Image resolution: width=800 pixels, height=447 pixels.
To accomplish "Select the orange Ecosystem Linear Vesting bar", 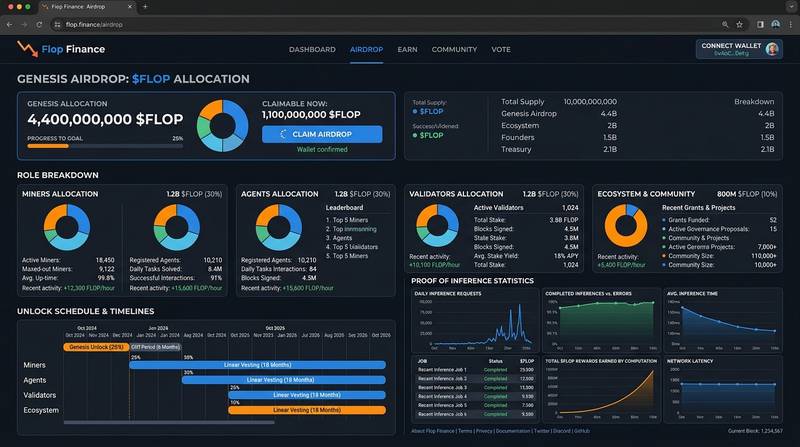I will tap(307, 410).
